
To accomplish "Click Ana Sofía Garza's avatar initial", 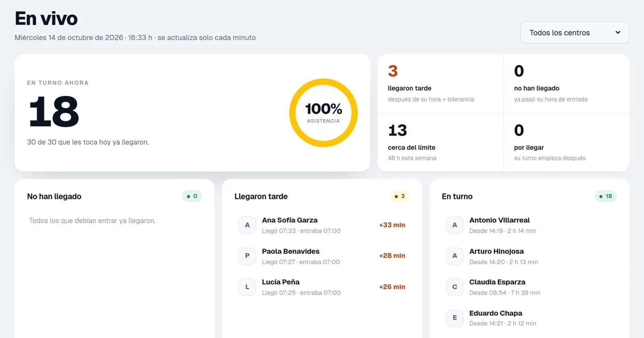I will (x=247, y=225).
